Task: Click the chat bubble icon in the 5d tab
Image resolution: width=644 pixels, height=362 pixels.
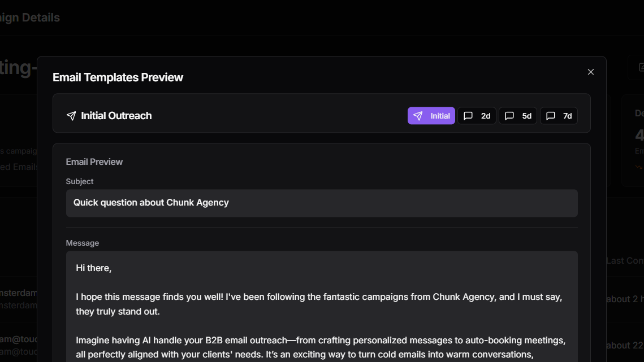Action: coord(509,116)
